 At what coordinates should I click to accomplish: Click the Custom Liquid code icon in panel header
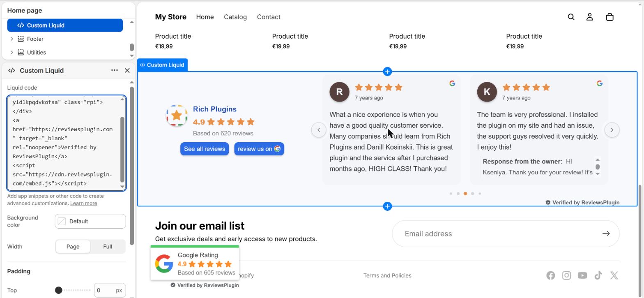coord(12,70)
